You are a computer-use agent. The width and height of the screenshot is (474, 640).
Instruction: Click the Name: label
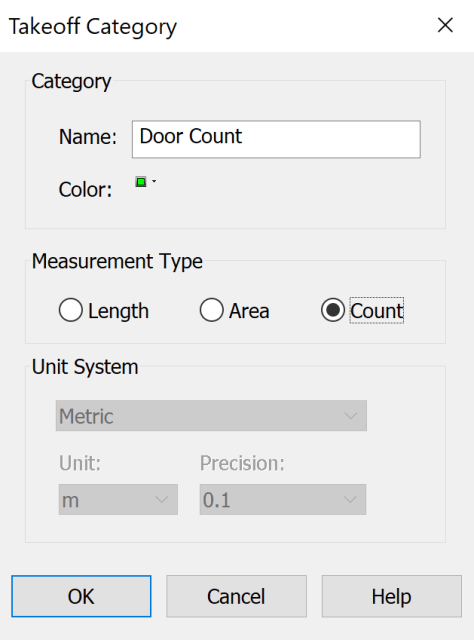(88, 137)
